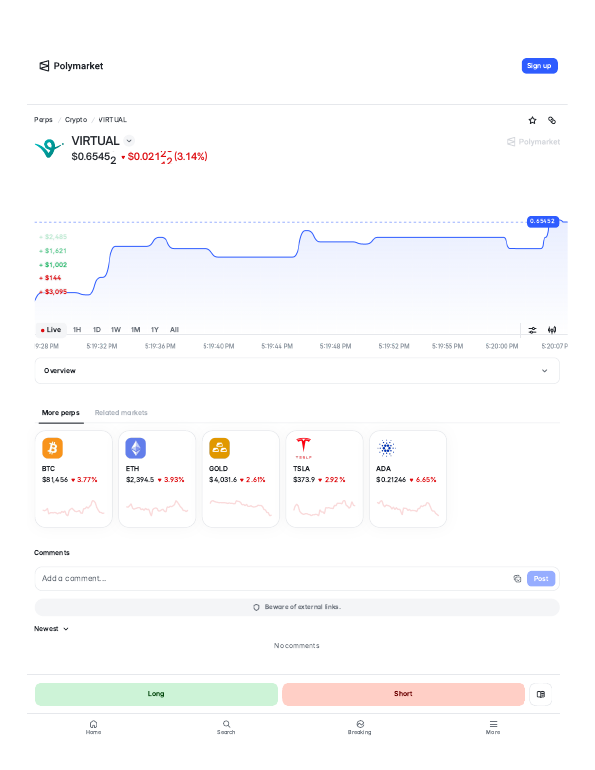This screenshot has width=595, height=770.
Task: Open Search in bottom navigation
Action: pos(226,727)
